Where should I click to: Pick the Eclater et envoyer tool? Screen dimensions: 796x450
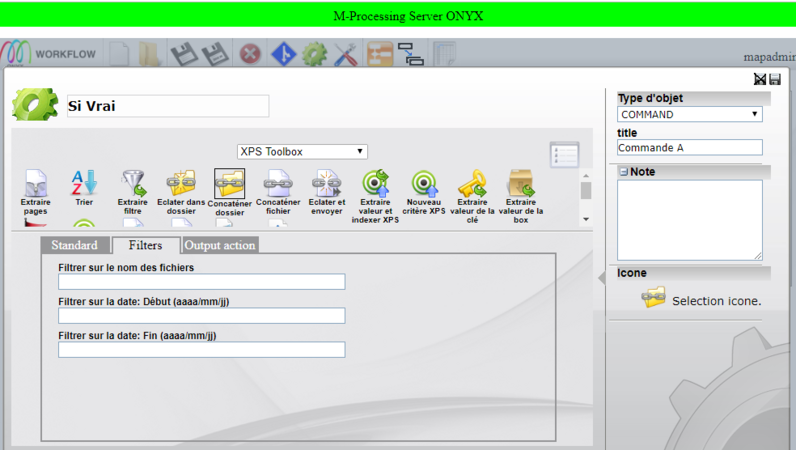(326, 183)
